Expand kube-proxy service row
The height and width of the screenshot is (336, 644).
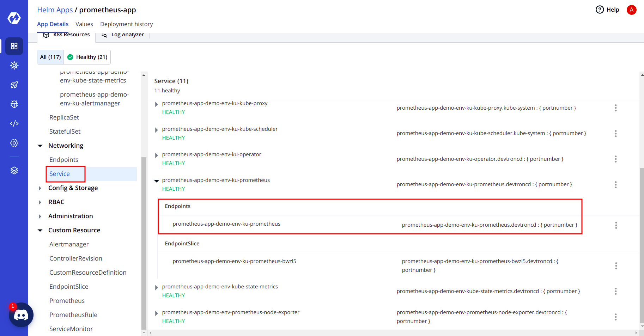coord(156,104)
